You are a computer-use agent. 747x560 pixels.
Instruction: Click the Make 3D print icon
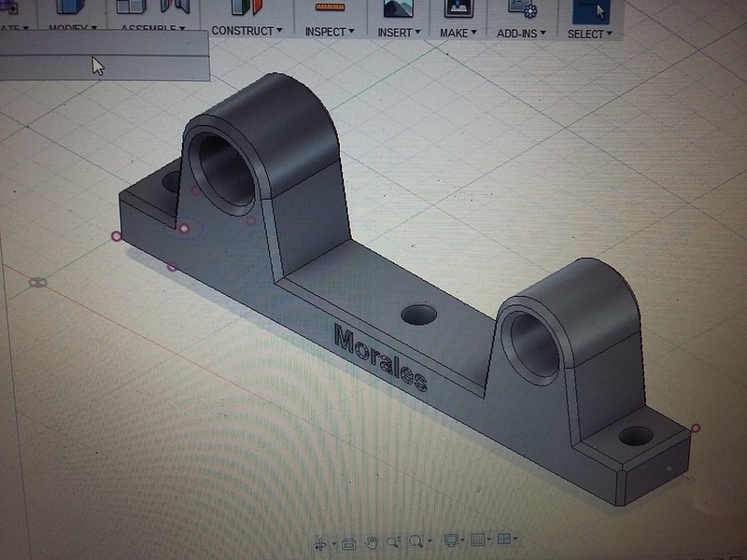coord(458,8)
